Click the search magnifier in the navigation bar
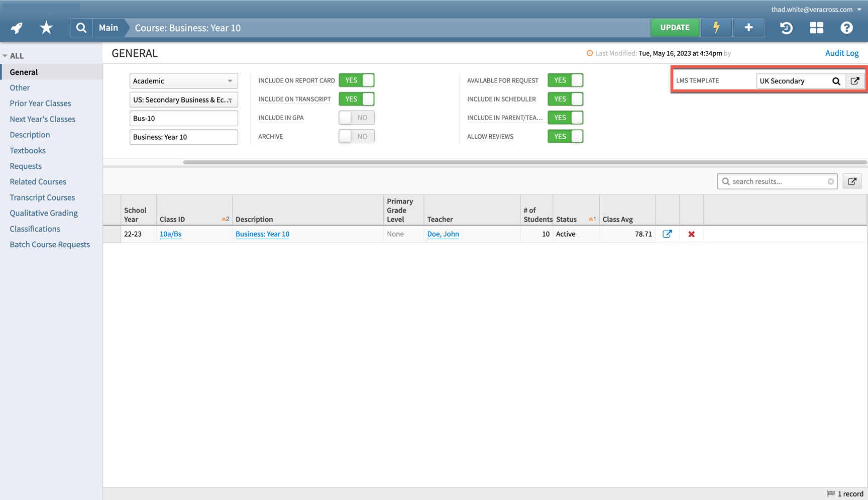Viewport: 868px width, 500px height. tap(81, 28)
